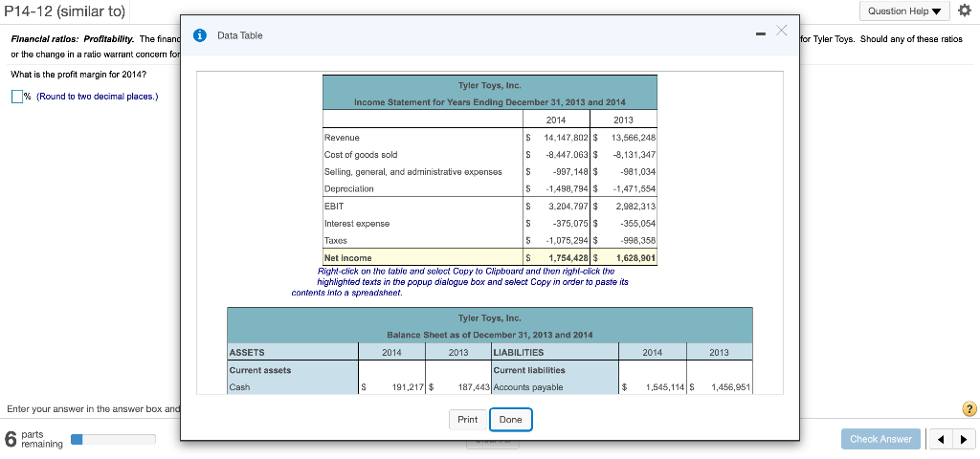Click the Done button
The width and height of the screenshot is (980, 459).
point(511,420)
